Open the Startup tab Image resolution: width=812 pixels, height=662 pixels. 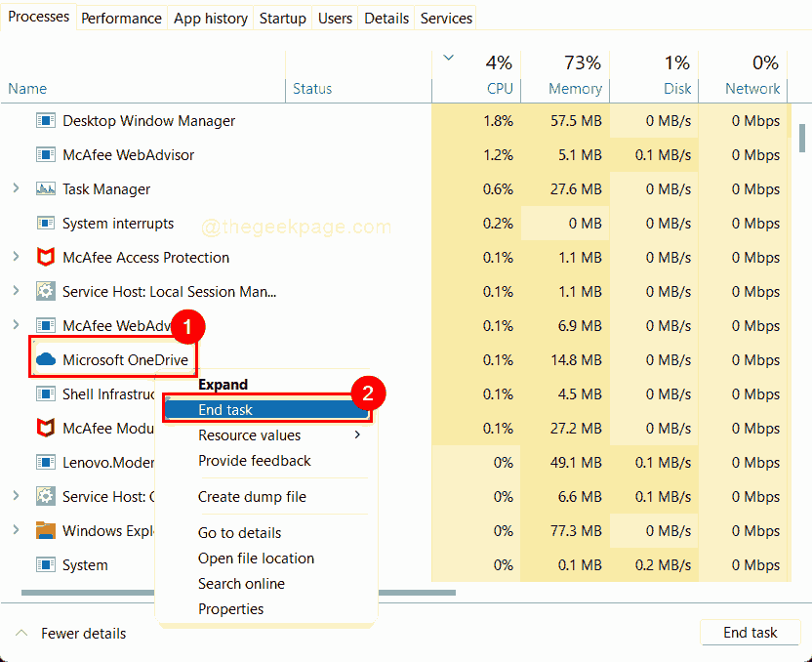pyautogui.click(x=282, y=18)
